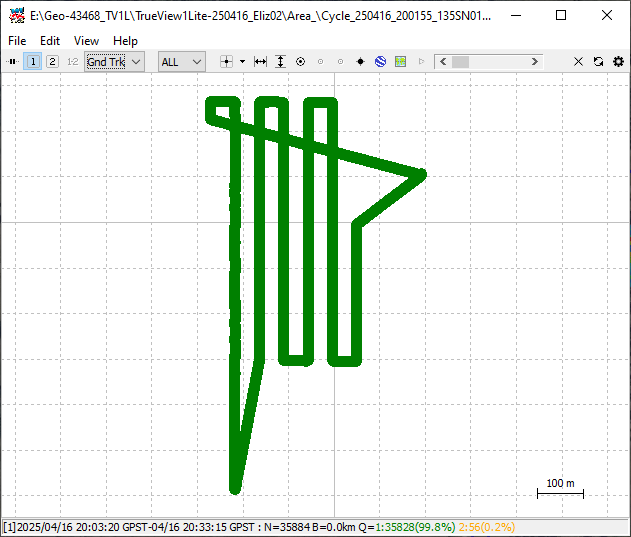This screenshot has height=537, width=631.
Task: Open the File menu
Action: click(17, 41)
